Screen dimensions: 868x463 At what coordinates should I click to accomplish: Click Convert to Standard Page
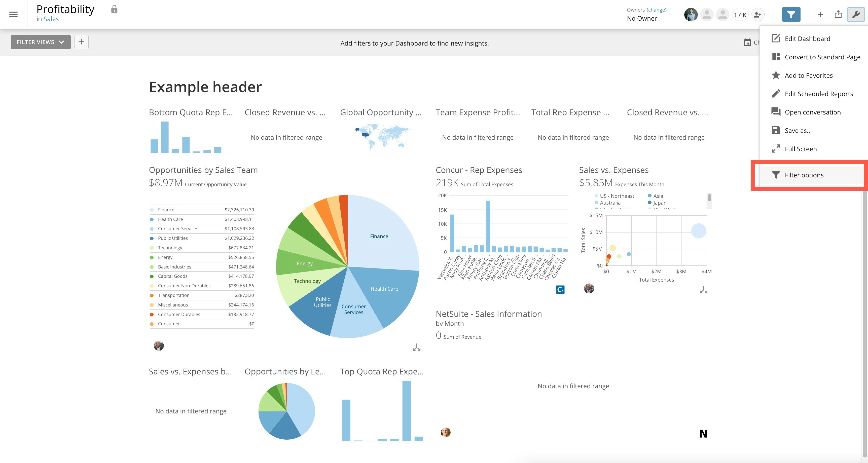point(822,57)
